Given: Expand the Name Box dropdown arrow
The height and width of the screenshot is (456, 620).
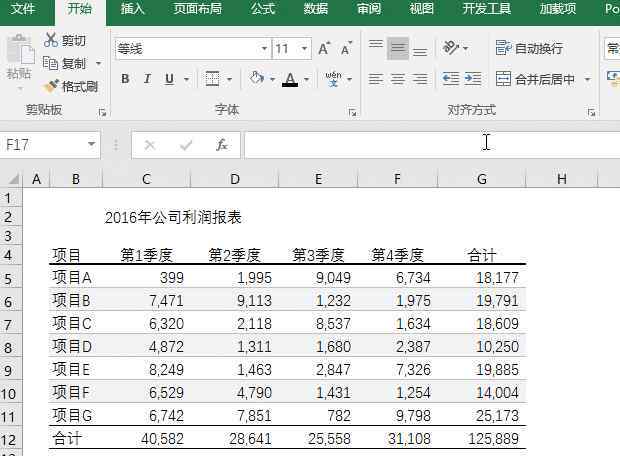Looking at the screenshot, I should (93, 145).
